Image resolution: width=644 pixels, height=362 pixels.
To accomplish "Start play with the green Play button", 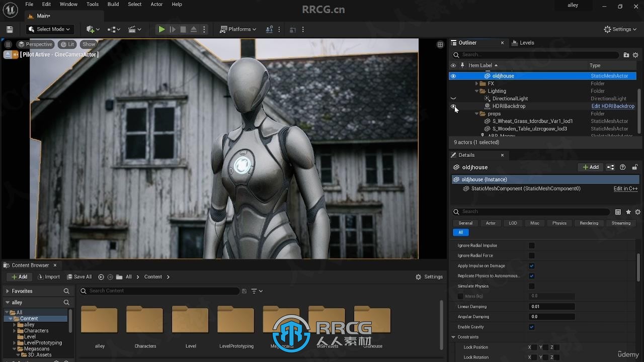I will point(162,30).
